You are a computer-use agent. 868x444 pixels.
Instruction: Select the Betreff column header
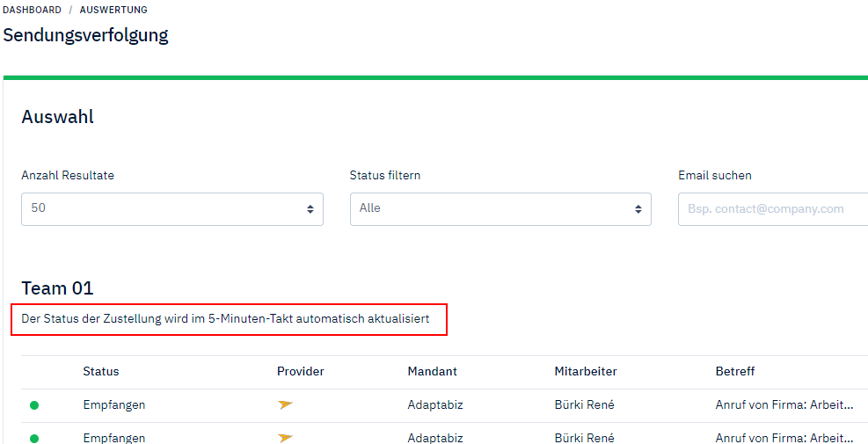735,372
